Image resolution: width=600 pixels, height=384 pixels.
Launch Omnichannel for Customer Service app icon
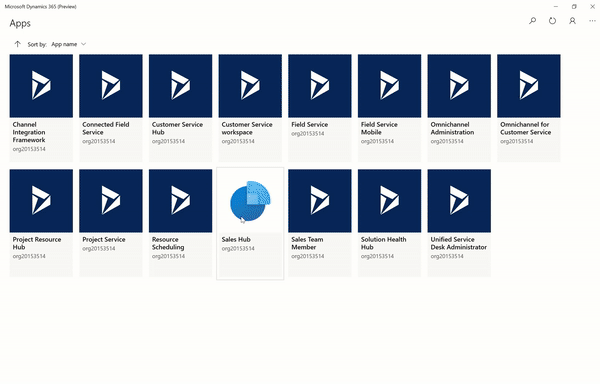coord(529,86)
